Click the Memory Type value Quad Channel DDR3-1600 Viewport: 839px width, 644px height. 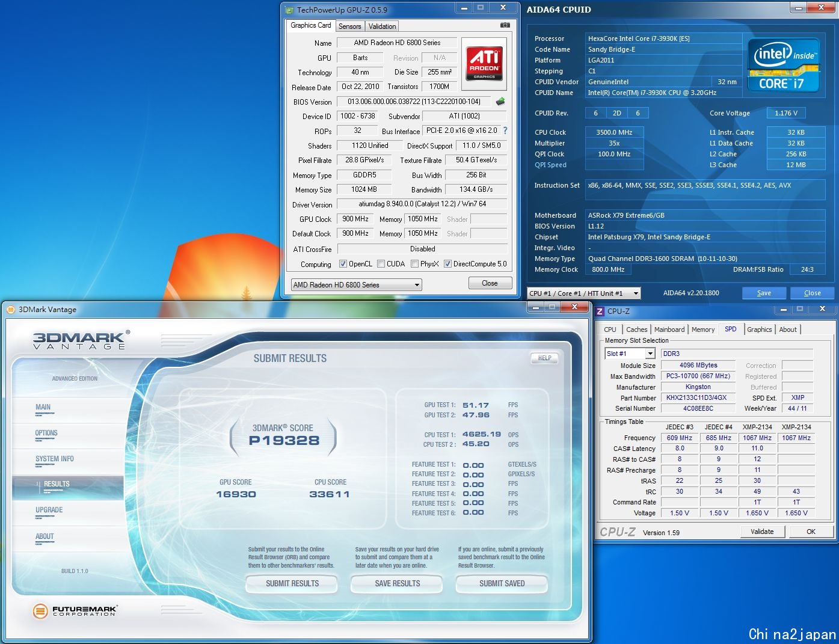tap(706, 259)
